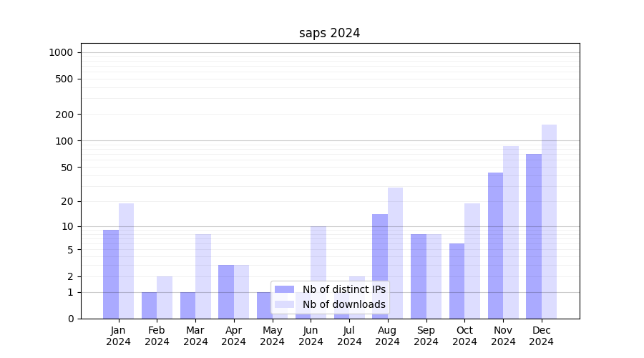The image size is (644, 358).
Task: Click the Oct 2024 downloads bar
Action: (x=472, y=261)
